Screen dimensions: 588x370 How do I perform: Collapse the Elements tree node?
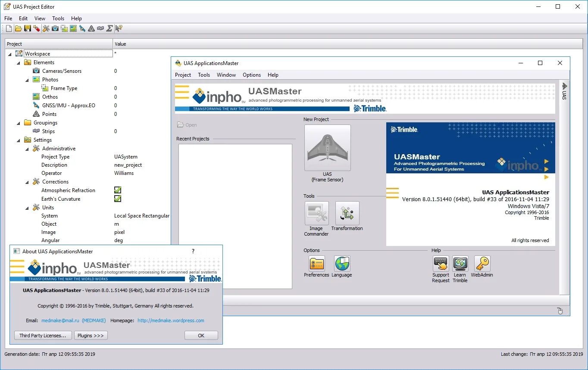click(x=19, y=62)
